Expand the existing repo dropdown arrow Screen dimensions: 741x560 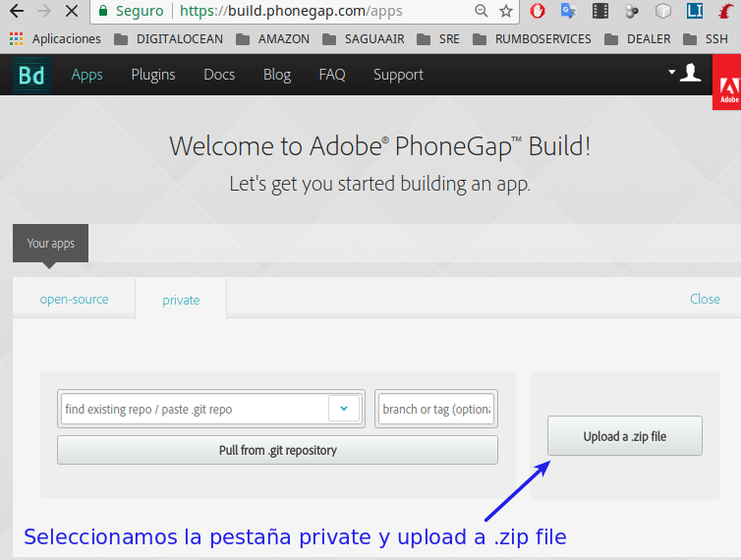point(344,409)
